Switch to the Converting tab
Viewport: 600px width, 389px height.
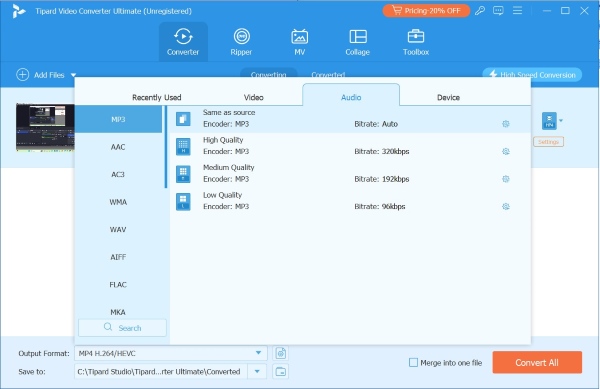click(268, 73)
